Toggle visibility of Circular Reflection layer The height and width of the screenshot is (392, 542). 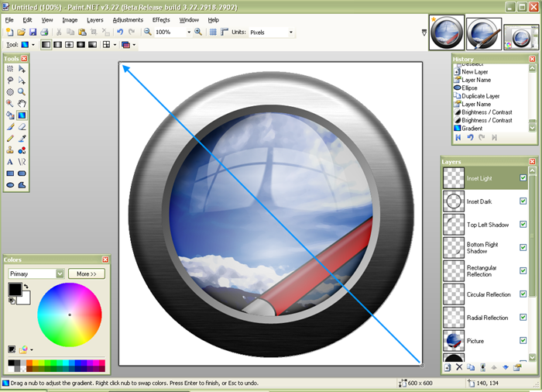point(523,294)
